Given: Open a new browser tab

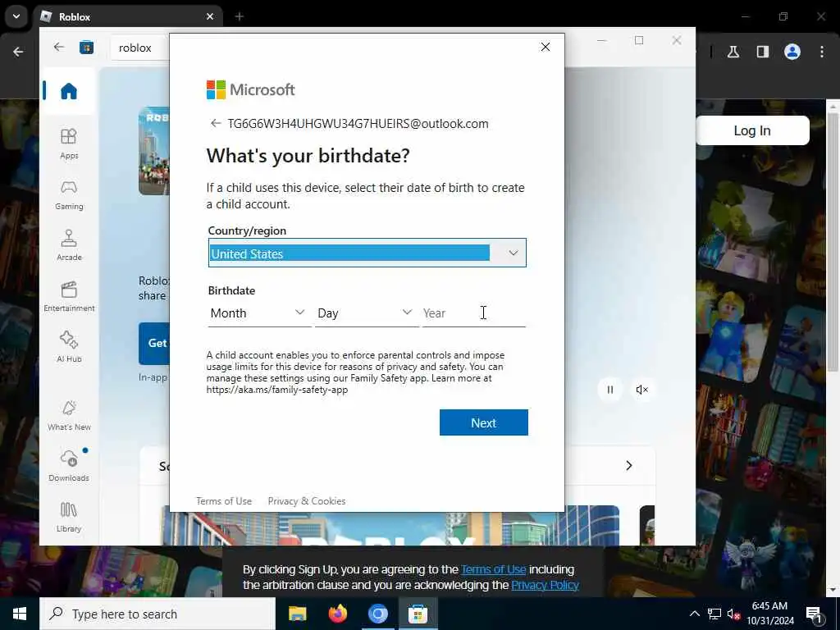Looking at the screenshot, I should 240,16.
